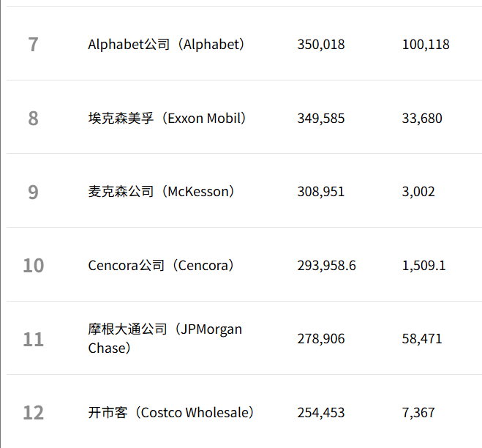Click Costco profit value 7,367

click(x=418, y=413)
